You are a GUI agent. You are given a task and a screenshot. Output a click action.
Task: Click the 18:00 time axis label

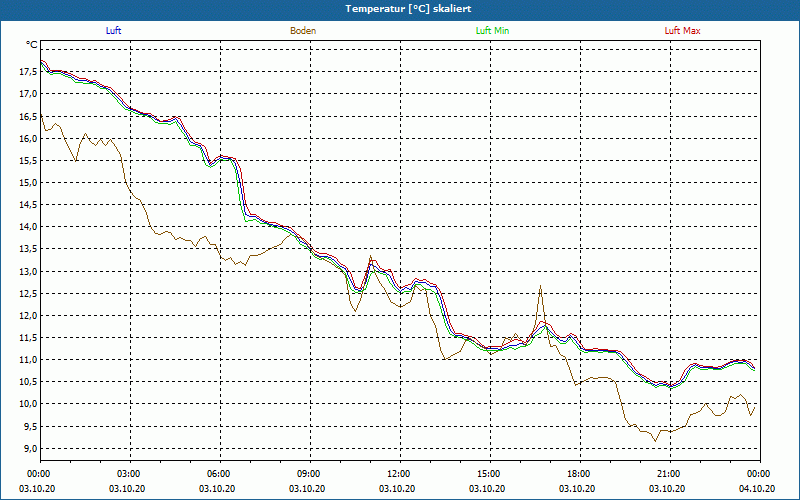tap(580, 474)
